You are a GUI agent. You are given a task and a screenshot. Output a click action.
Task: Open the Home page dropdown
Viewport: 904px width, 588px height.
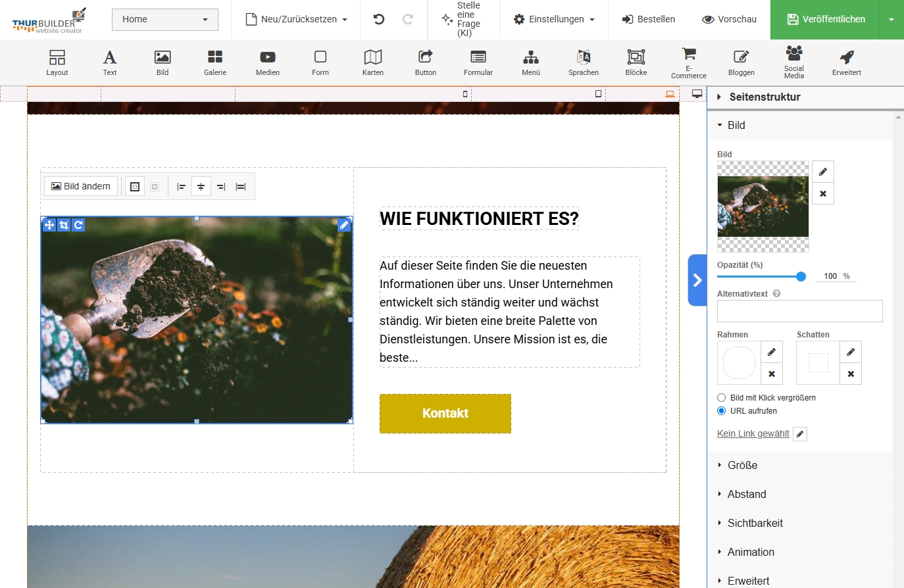click(164, 20)
